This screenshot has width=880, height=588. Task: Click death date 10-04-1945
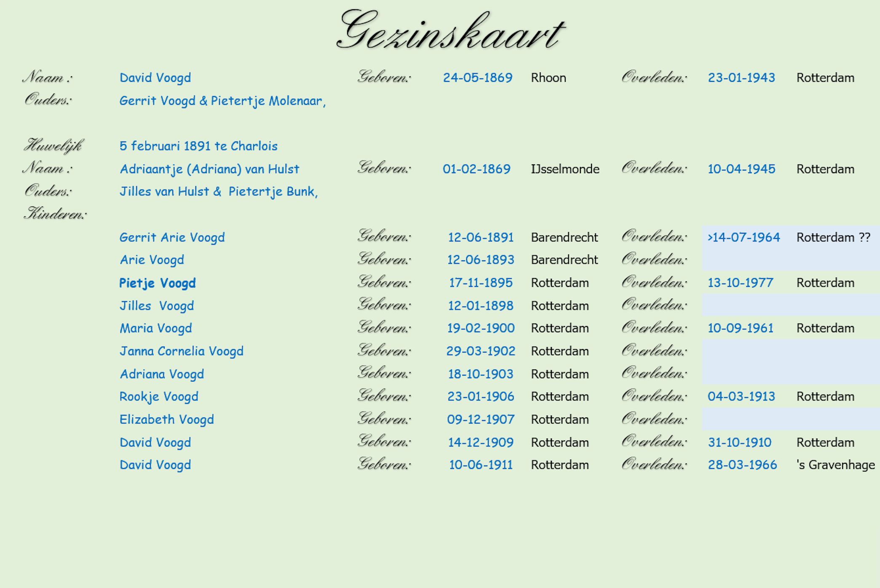tap(741, 169)
